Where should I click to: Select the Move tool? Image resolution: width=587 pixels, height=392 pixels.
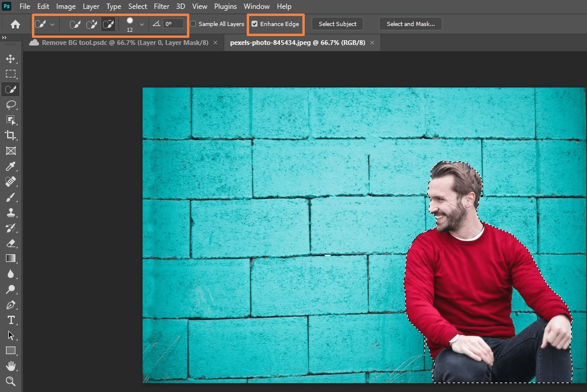(10, 59)
